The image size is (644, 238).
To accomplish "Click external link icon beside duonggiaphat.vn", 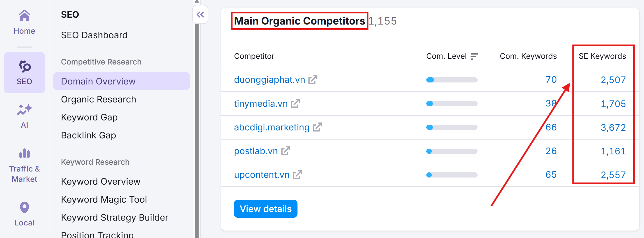I will 313,80.
